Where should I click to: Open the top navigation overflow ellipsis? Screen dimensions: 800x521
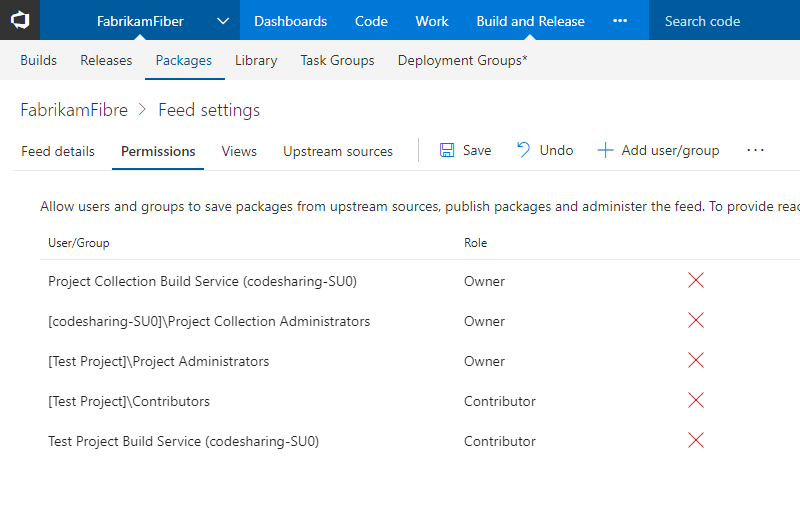pos(620,21)
